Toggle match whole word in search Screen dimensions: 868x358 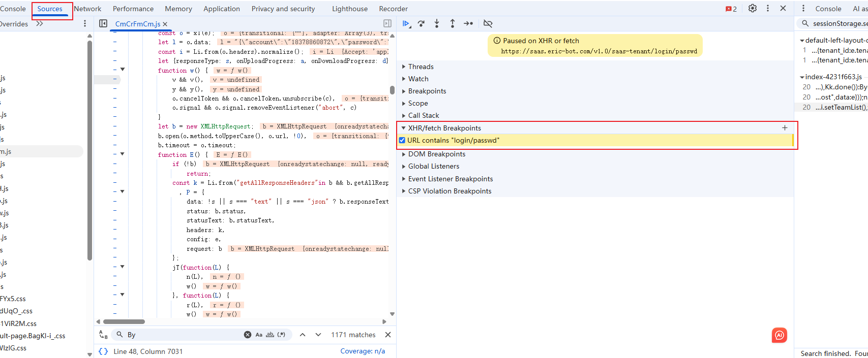pos(270,335)
